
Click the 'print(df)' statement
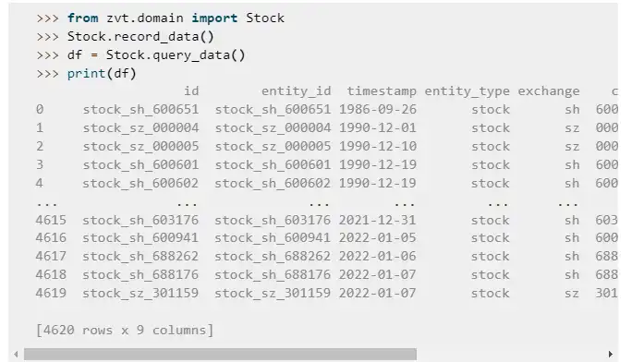click(102, 74)
